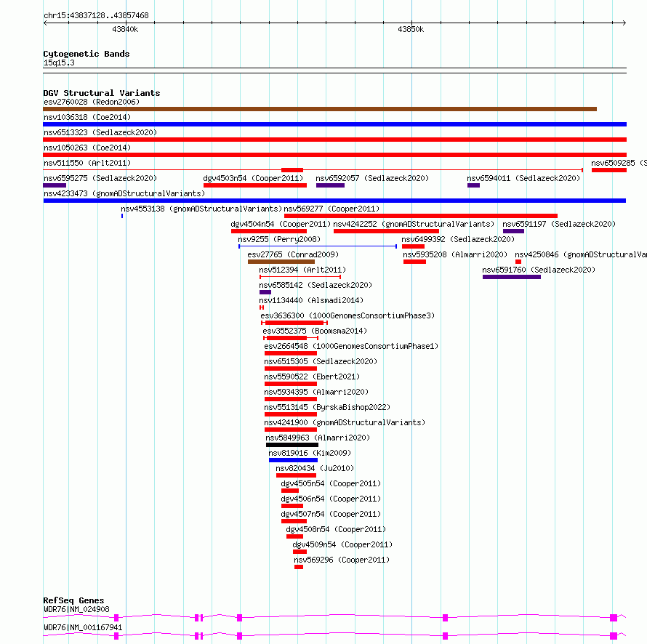Click nsv4242252 (gnomADStructuralVariants) label

click(x=414, y=224)
